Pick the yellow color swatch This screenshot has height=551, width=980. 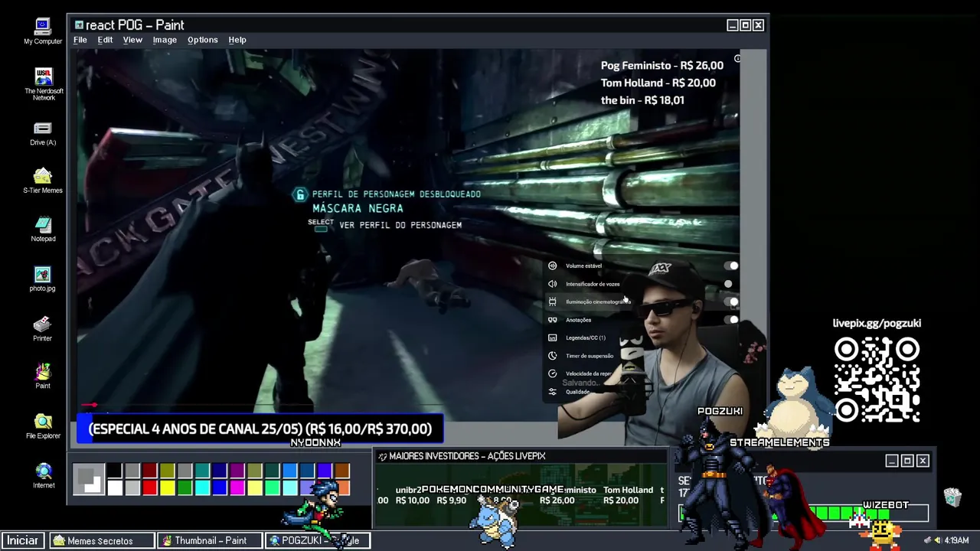coord(168,487)
